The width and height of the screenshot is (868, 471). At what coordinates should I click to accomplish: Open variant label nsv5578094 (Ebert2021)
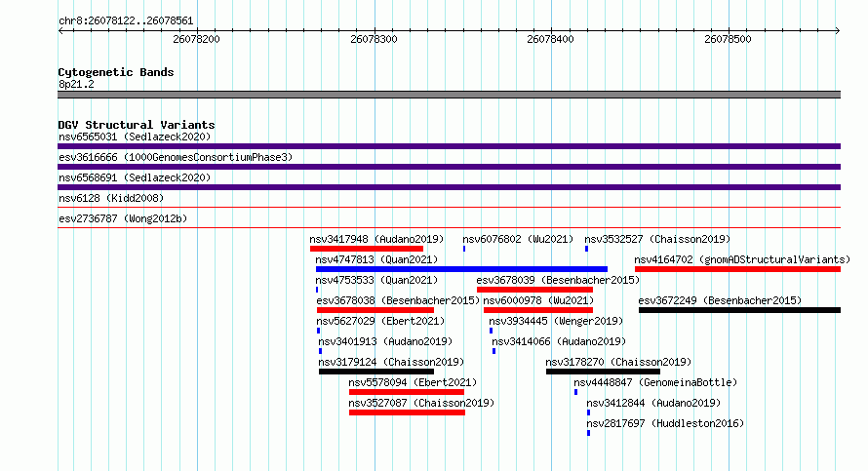[413, 382]
